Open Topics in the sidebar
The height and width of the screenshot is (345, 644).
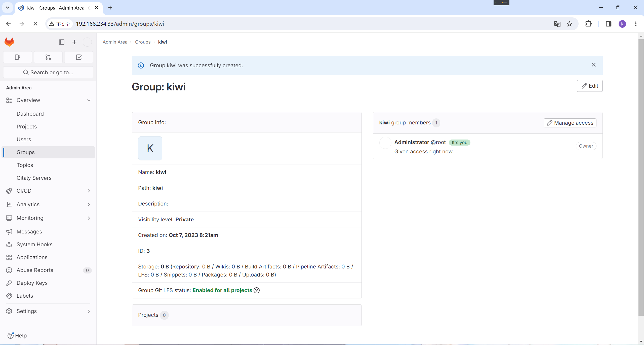pos(25,165)
